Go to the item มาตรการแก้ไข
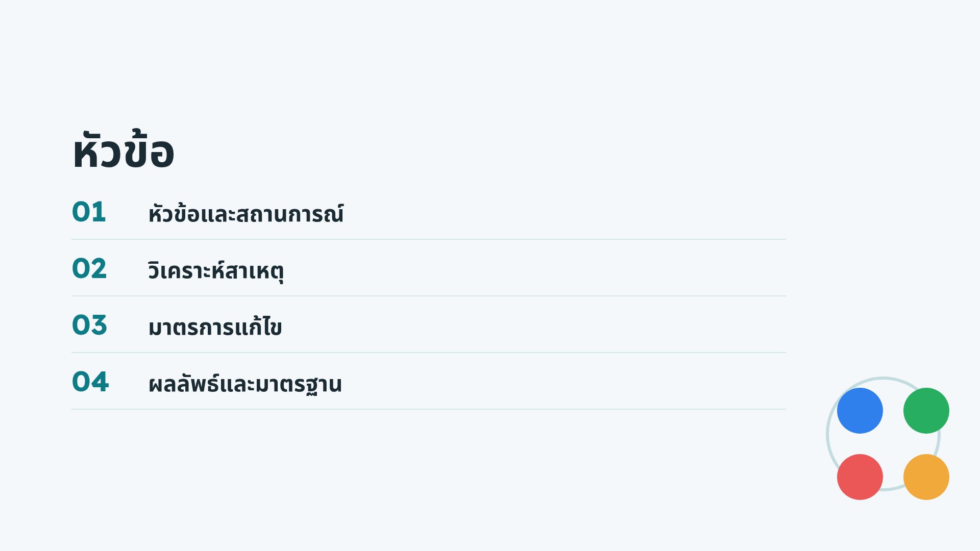The width and height of the screenshot is (980, 551). point(215,326)
